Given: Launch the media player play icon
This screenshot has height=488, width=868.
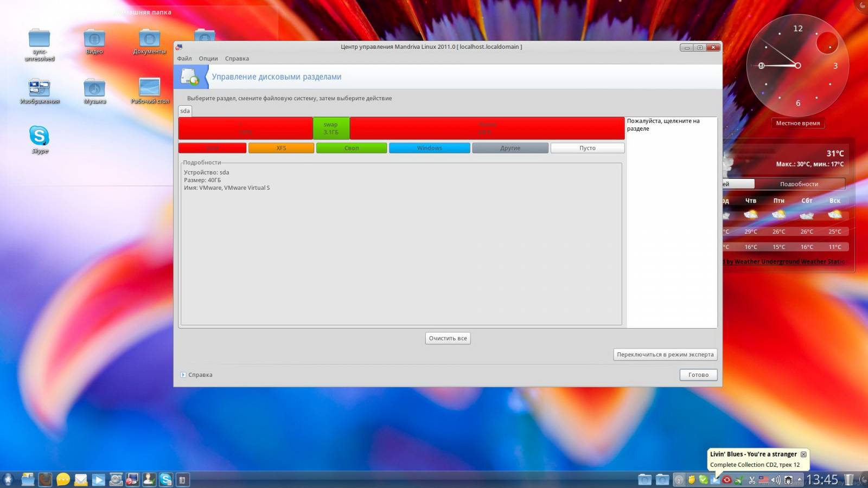Looking at the screenshot, I should point(98,479).
